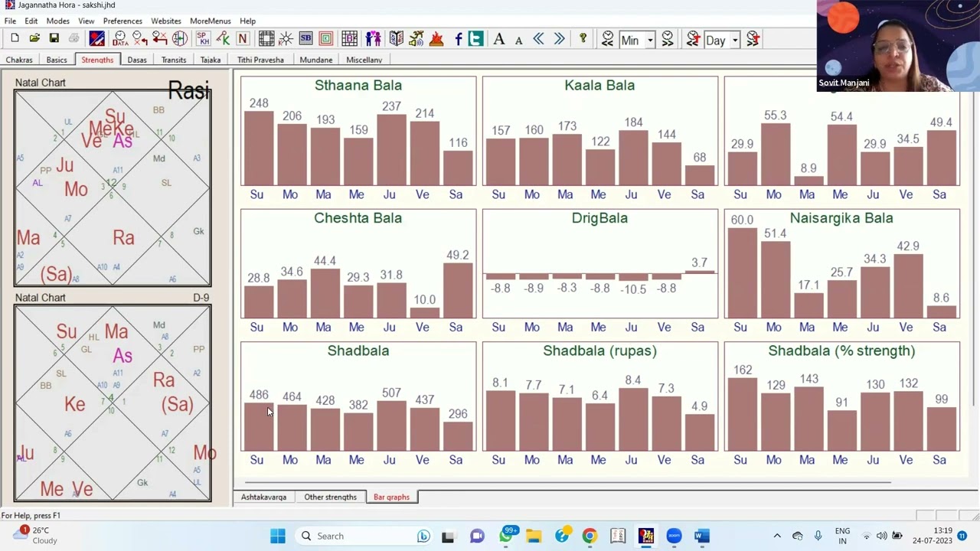Click Sthaana Bala value 248 for Su
Screen dimensions: 980x551
[259, 103]
